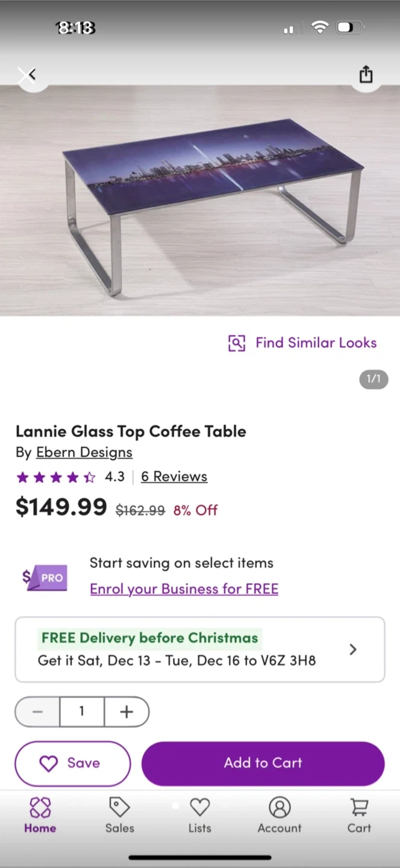Tap the share icon at top right

coord(366,74)
